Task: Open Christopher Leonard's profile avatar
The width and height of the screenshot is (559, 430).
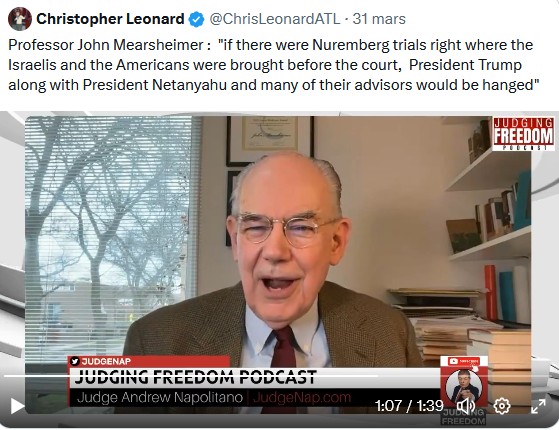Action: coord(20,19)
